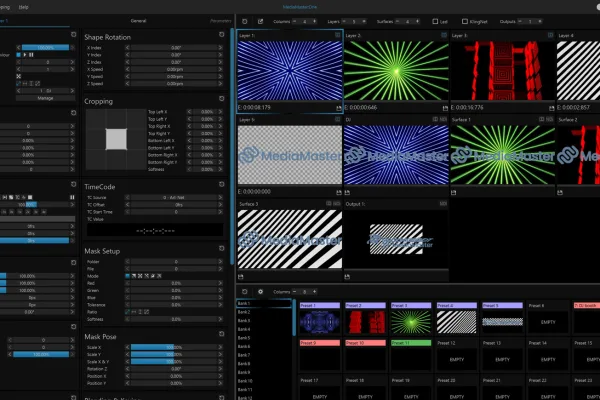The image size is (600, 400).
Task: Click TC Source right arrow
Action: [x=220, y=198]
